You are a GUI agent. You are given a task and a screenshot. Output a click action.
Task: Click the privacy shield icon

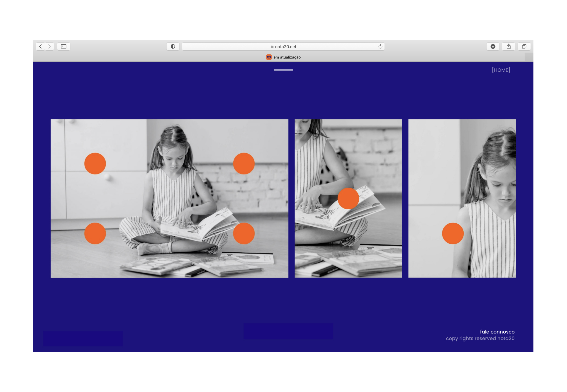click(x=173, y=46)
